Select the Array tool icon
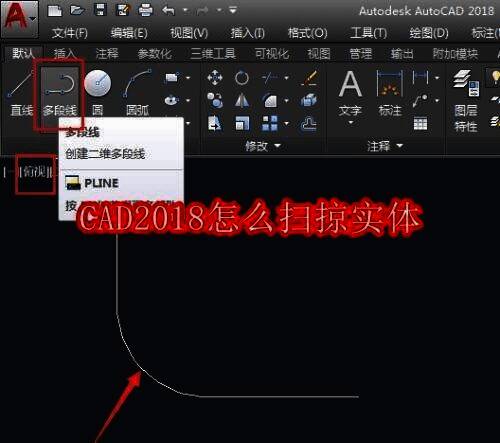Viewport: 500px width, 443px height. [x=270, y=124]
